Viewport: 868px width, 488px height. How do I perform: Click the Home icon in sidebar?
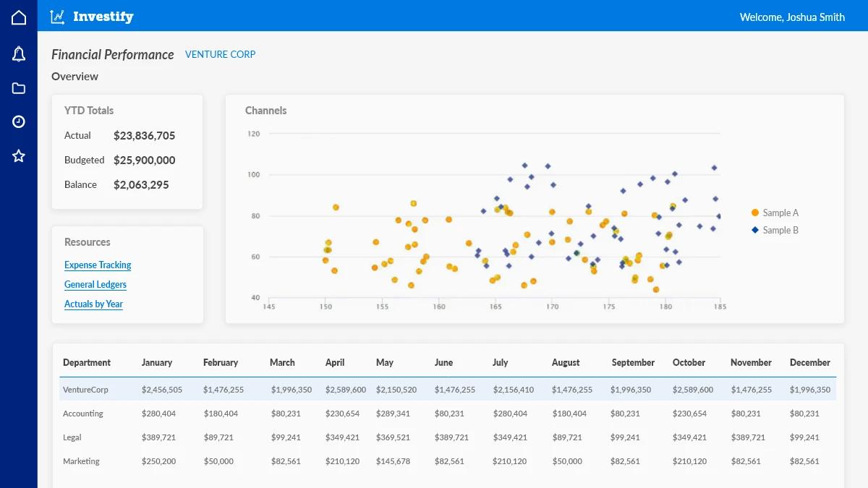pyautogui.click(x=19, y=17)
